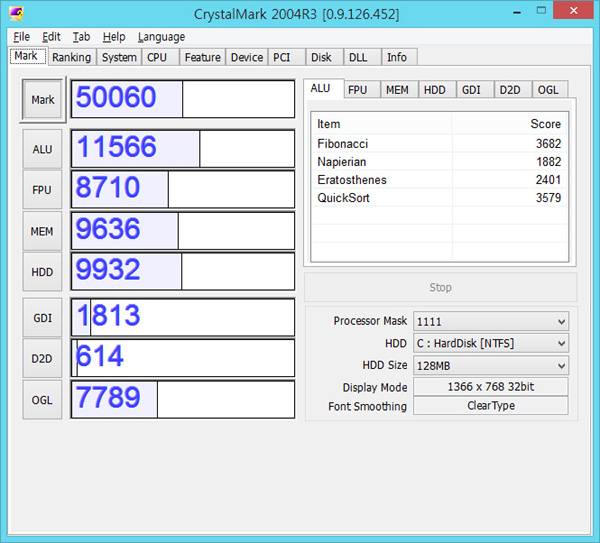600x543 pixels.
Task: Show MEM details tab in score panel
Action: point(397,90)
